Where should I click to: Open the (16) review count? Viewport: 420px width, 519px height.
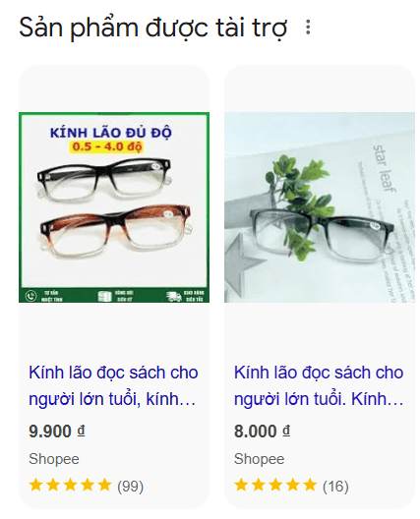coord(335,487)
